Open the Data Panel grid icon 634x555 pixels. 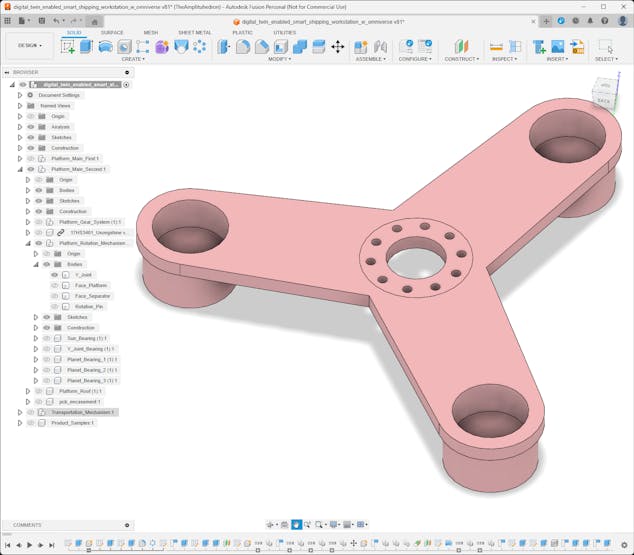(7, 20)
